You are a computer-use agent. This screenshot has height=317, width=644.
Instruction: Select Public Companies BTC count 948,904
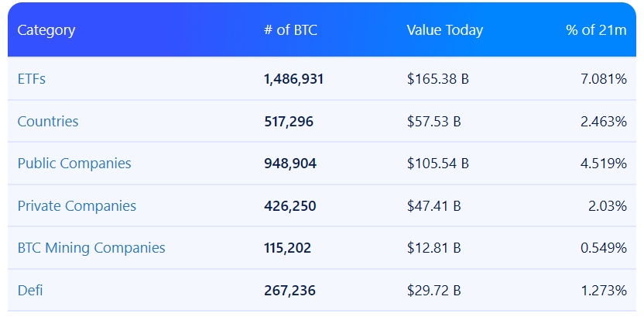click(290, 164)
